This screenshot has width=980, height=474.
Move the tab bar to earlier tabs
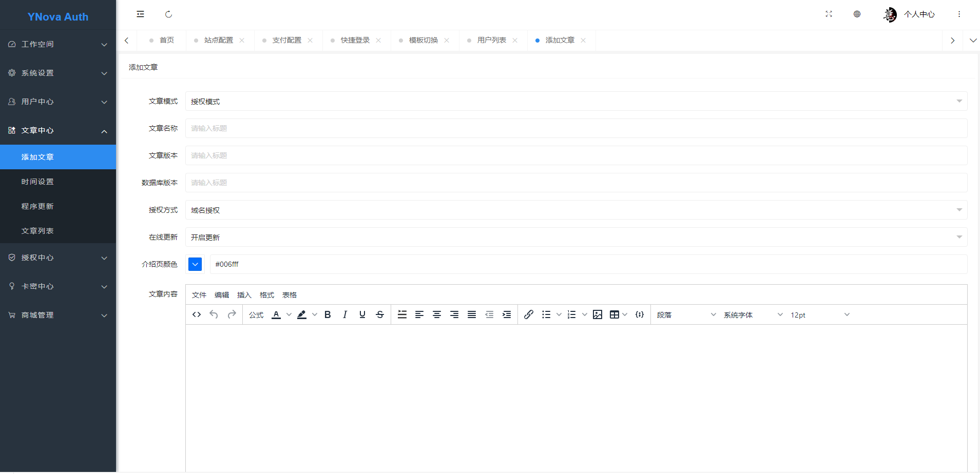[x=127, y=41]
